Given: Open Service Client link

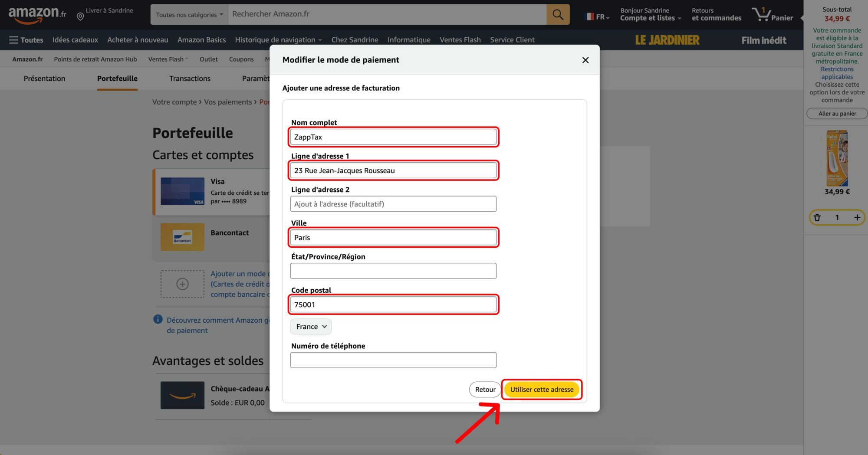Looking at the screenshot, I should (x=512, y=40).
